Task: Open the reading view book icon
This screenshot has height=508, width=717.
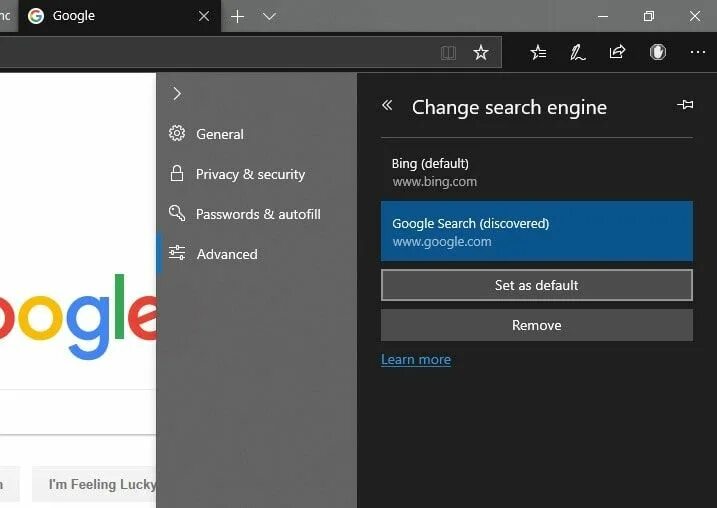Action: pyautogui.click(x=448, y=53)
